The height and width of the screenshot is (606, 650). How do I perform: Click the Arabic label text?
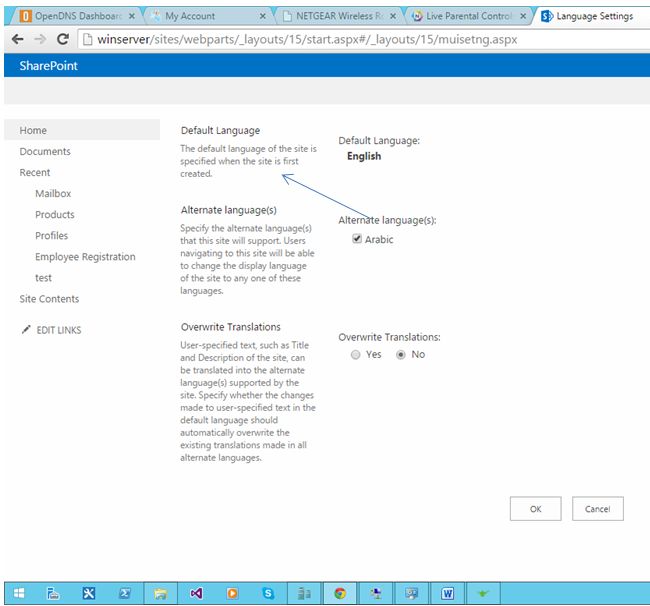point(379,239)
